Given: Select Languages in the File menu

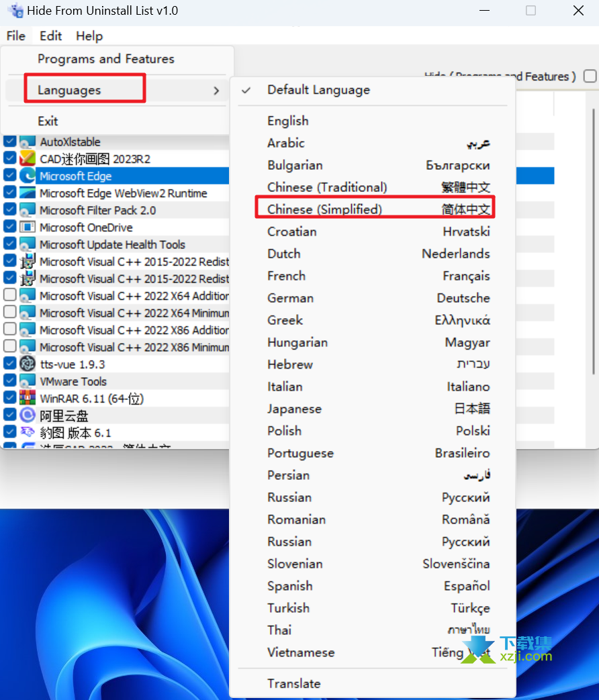Looking at the screenshot, I should 118,90.
